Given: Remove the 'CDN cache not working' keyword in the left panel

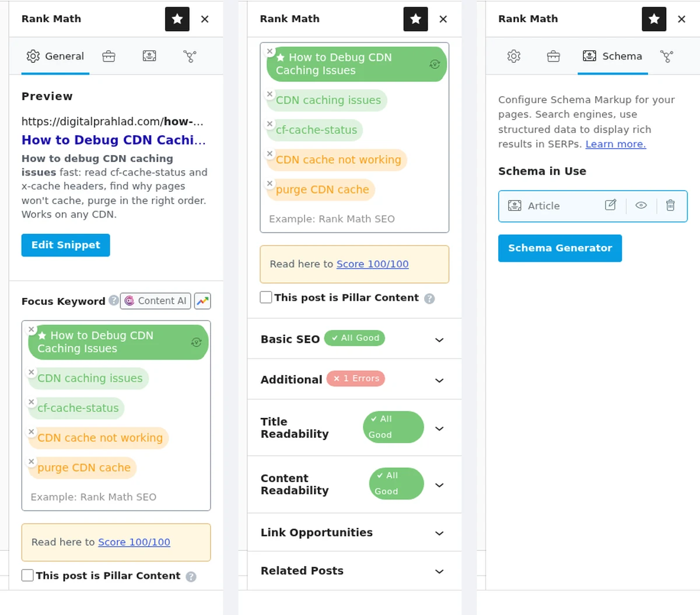Looking at the screenshot, I should (x=32, y=431).
